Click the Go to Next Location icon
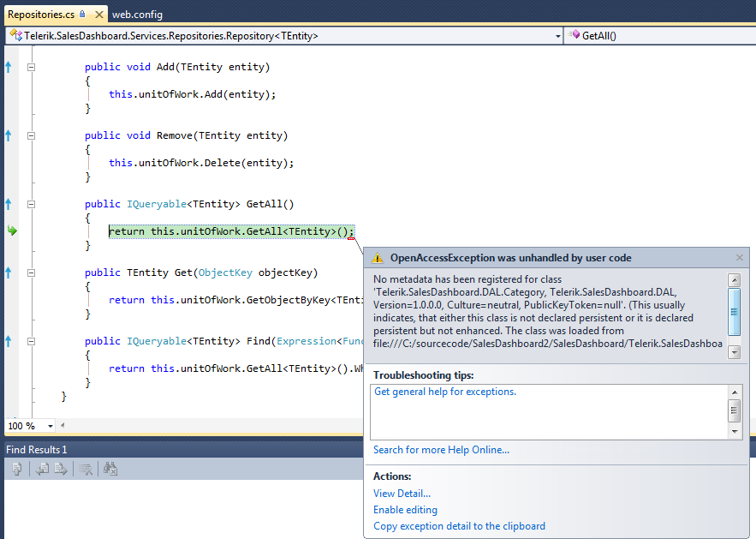This screenshot has height=539, width=756. (61, 469)
